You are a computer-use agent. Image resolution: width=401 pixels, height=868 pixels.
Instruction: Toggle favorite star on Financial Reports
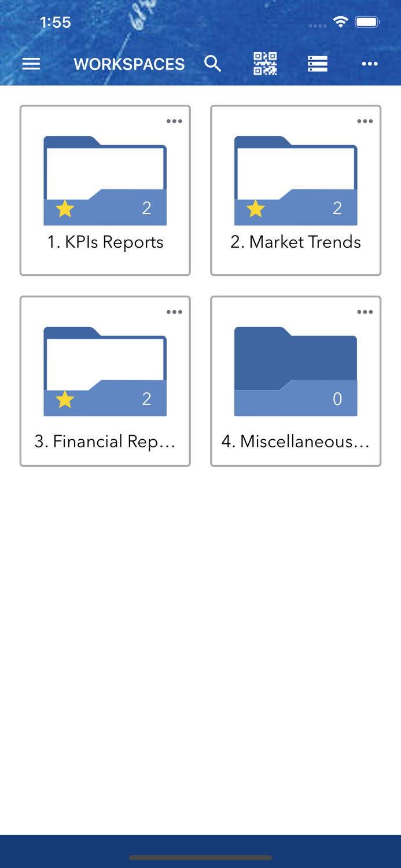click(x=65, y=399)
